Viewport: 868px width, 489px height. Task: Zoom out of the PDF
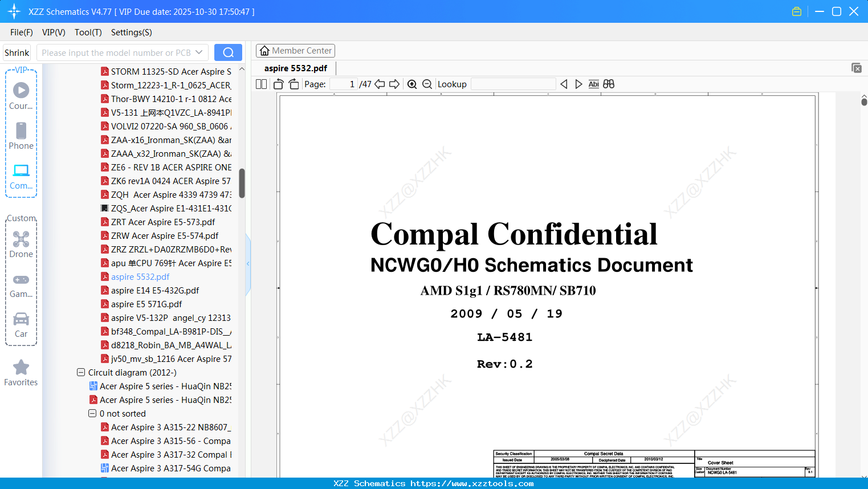[427, 84]
